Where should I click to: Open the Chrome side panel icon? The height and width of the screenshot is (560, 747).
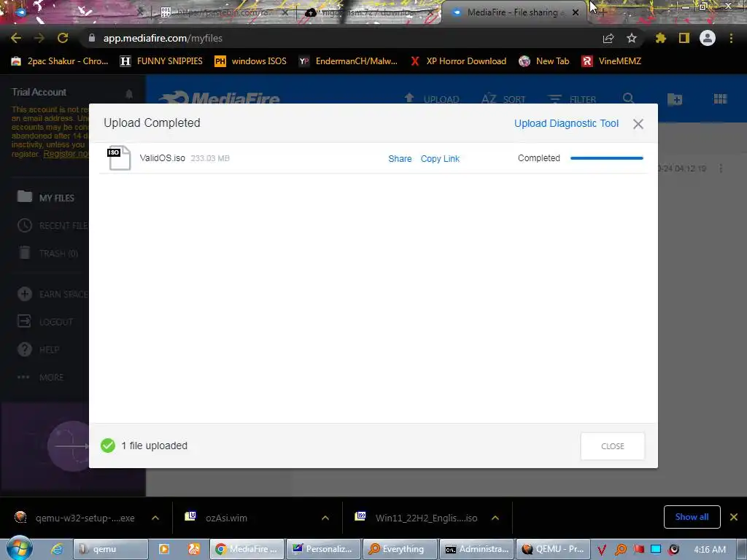pos(684,38)
